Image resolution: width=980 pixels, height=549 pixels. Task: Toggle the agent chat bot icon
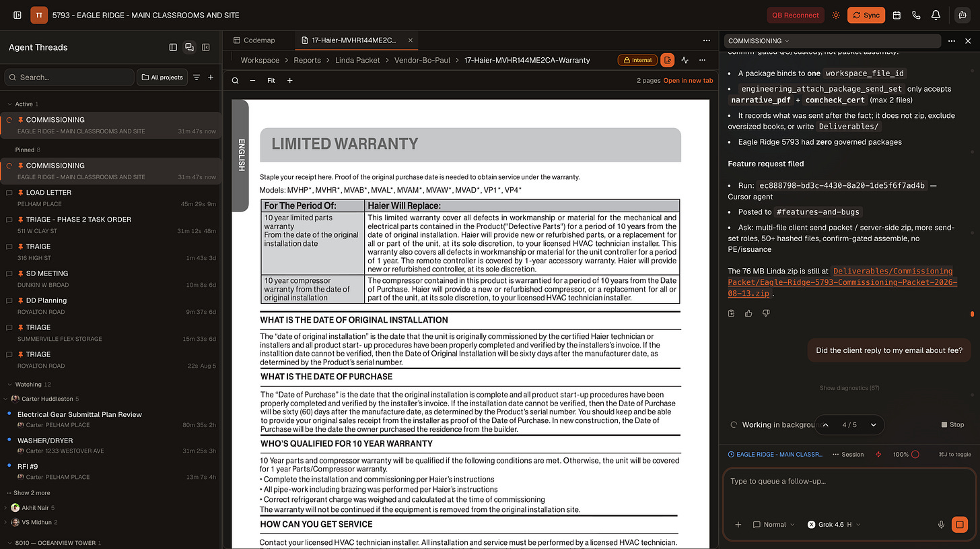pos(963,15)
